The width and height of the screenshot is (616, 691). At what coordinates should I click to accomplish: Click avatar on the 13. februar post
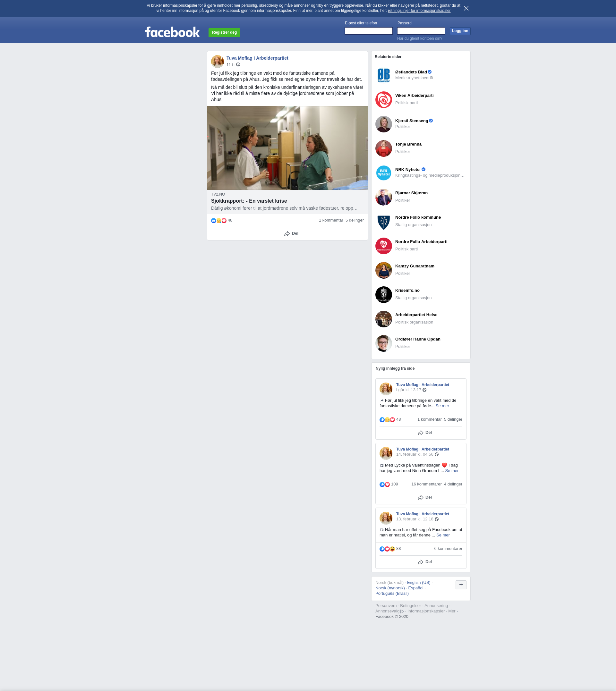point(386,518)
